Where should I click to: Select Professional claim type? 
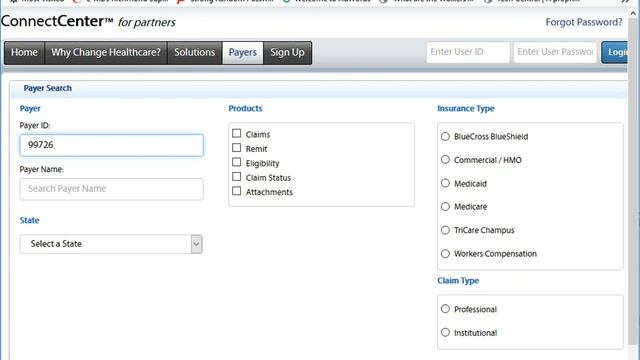(445, 309)
